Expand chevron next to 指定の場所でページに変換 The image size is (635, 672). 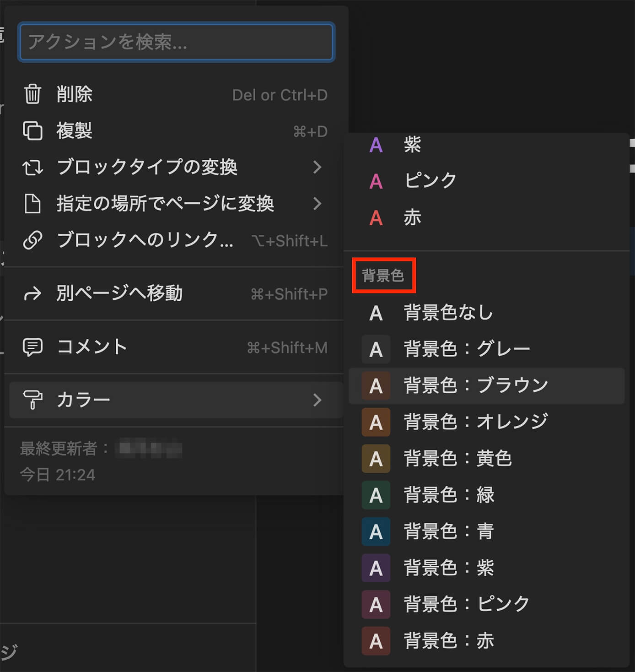317,203
